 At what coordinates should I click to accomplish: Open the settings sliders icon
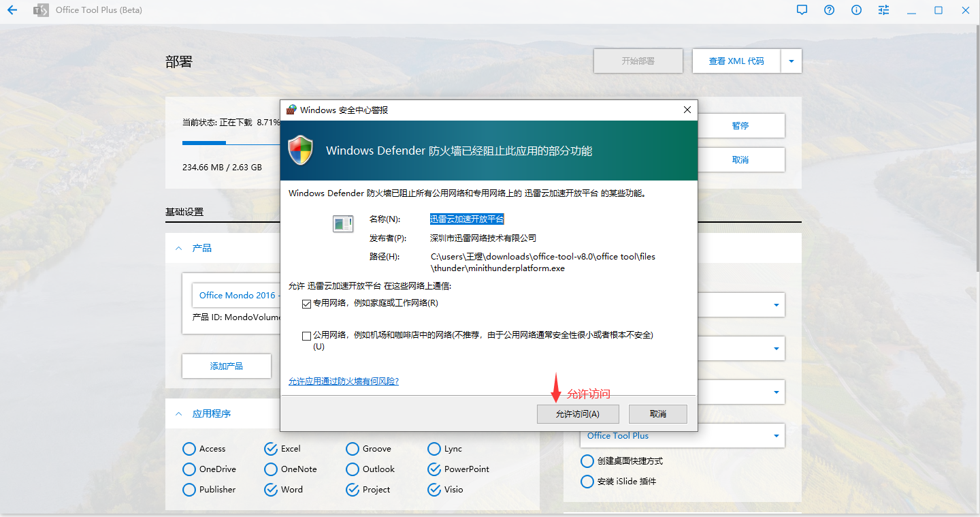pyautogui.click(x=883, y=10)
